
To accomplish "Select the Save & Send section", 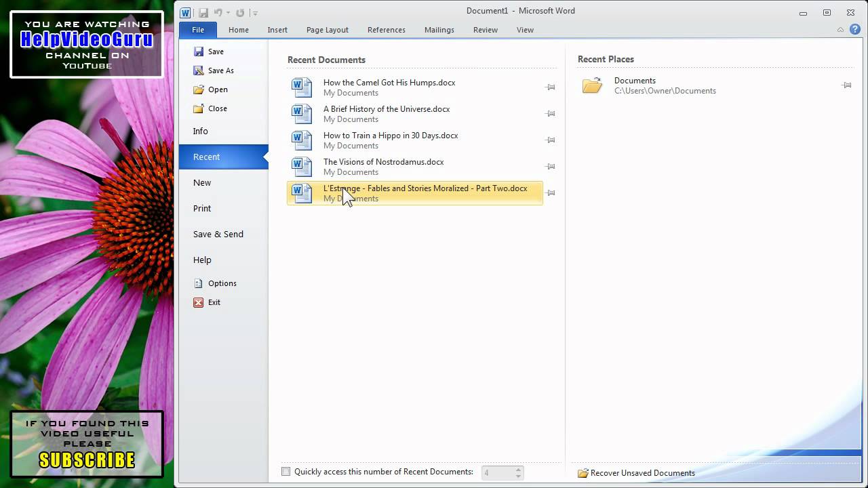I will coord(218,235).
